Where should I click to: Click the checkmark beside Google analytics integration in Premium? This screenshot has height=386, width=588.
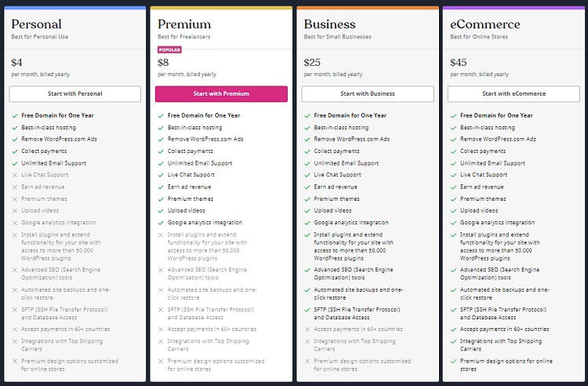tap(161, 223)
